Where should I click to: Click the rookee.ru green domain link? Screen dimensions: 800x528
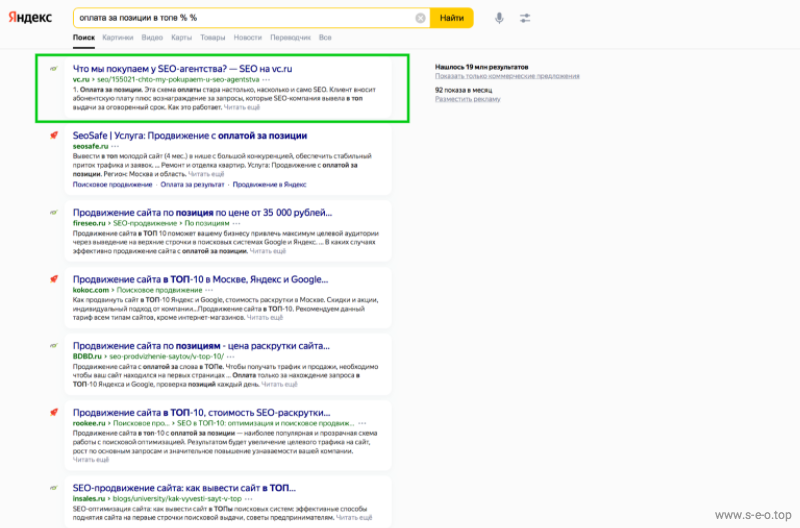coord(89,423)
